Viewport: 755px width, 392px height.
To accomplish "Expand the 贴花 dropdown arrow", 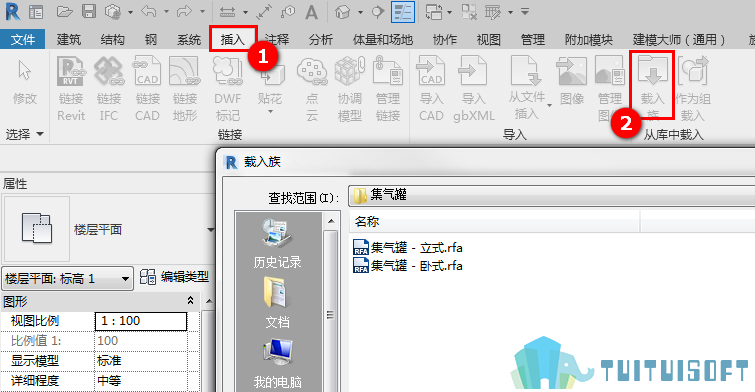I will coord(270,112).
